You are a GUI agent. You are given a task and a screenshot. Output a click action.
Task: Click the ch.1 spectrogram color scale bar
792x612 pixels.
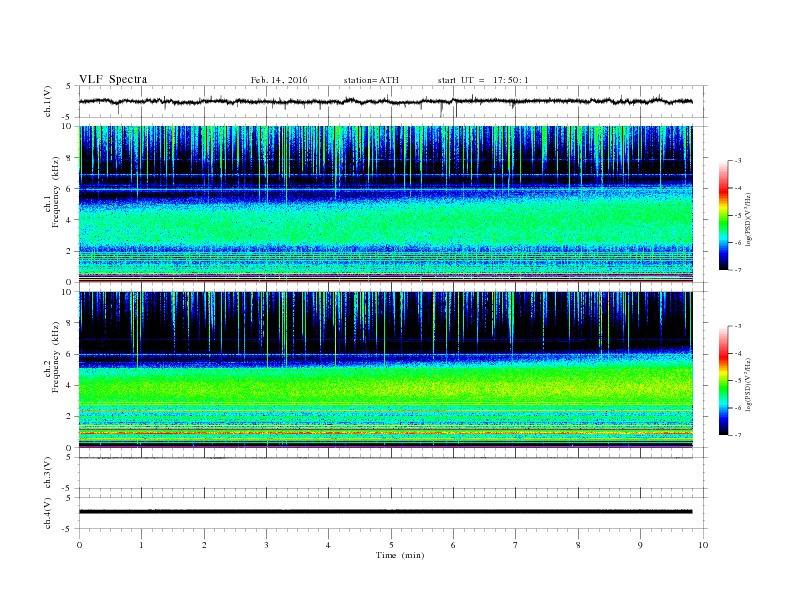tap(723, 215)
